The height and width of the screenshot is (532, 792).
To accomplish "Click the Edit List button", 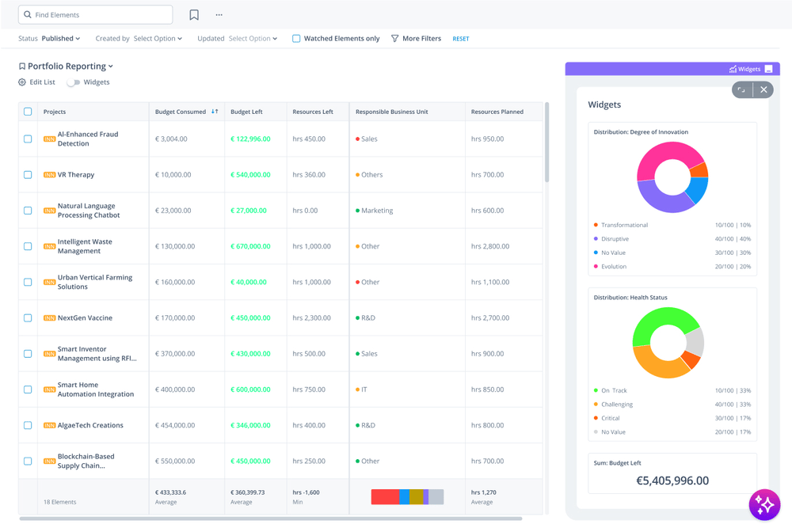I will 37,82.
